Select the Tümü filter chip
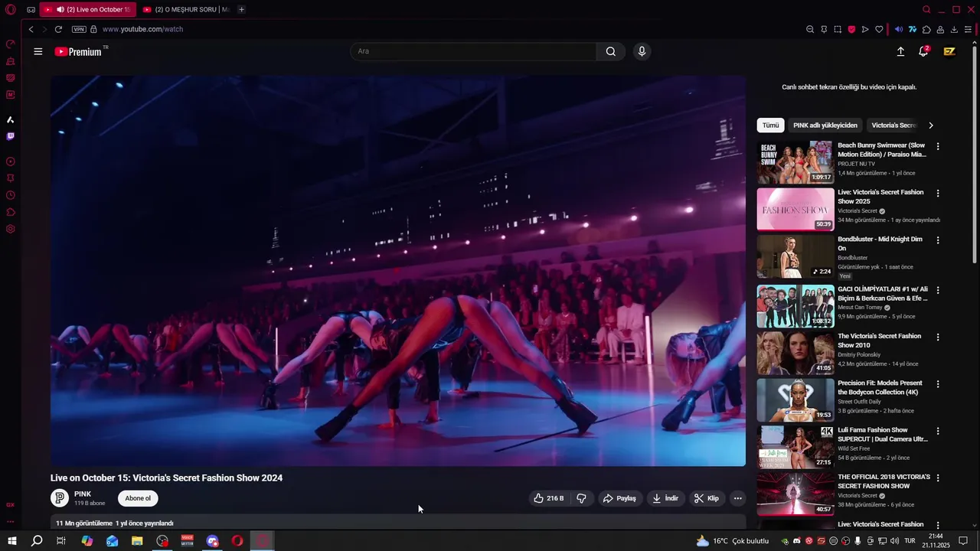This screenshot has height=551, width=980. [770, 126]
